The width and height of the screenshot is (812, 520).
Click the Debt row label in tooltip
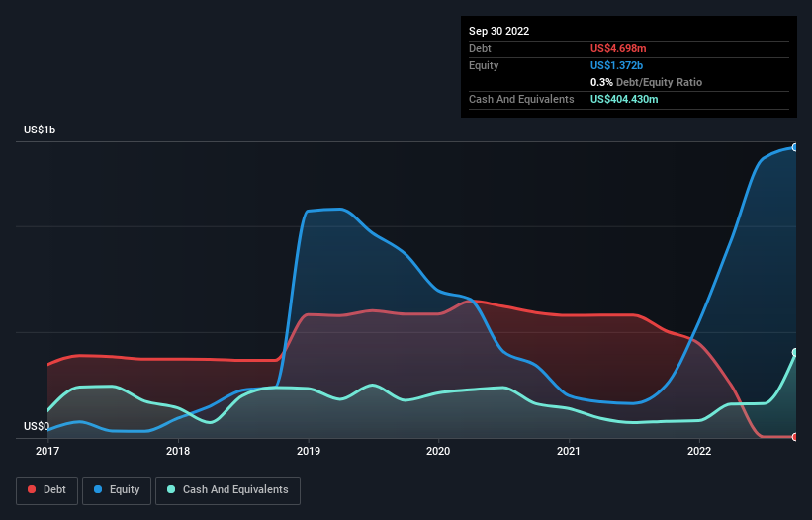pyautogui.click(x=480, y=48)
